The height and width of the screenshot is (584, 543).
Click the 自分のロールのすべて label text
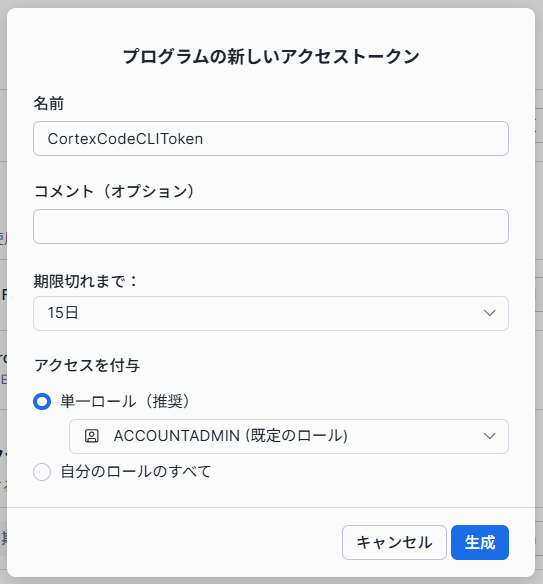coord(136,472)
